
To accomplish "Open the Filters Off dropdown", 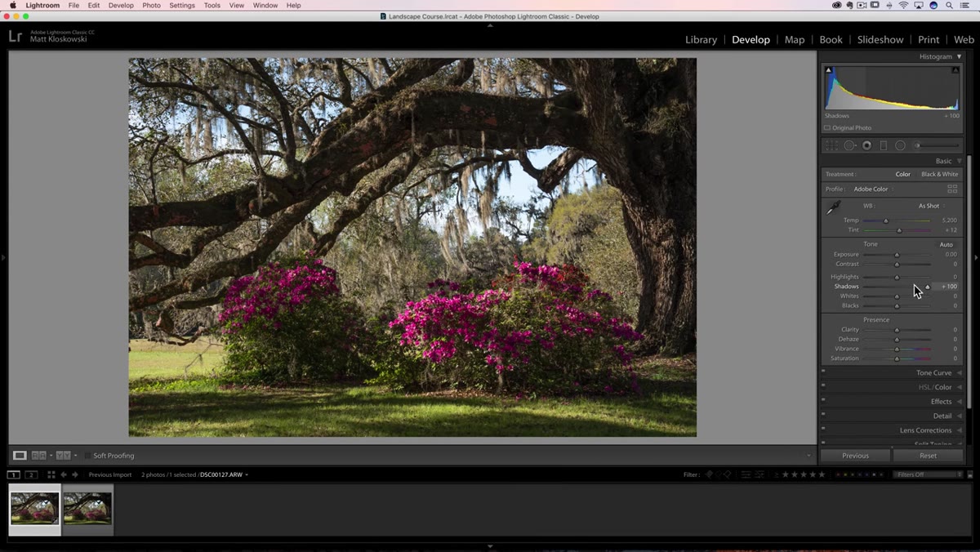I will click(929, 474).
